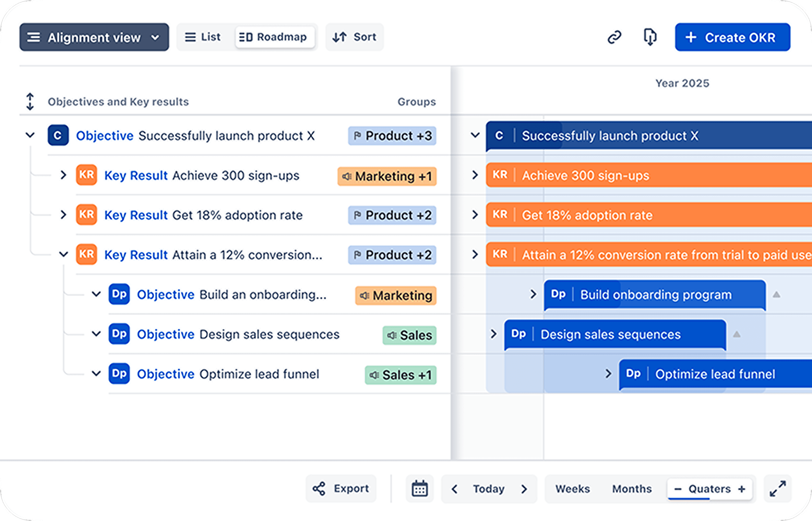Zoom in with plus next to Quaters
The height and width of the screenshot is (521, 812).
tap(741, 489)
